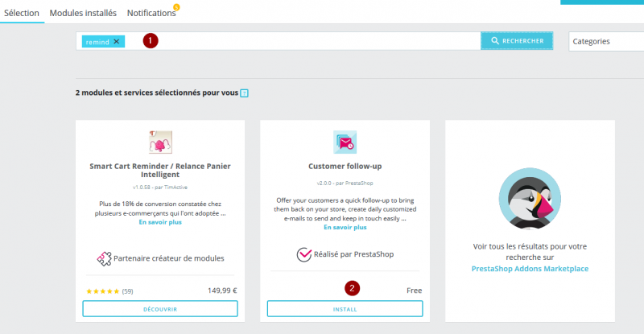The height and width of the screenshot is (334, 644).
Task: Click the Notifications orange count badge
Action: [176, 7]
